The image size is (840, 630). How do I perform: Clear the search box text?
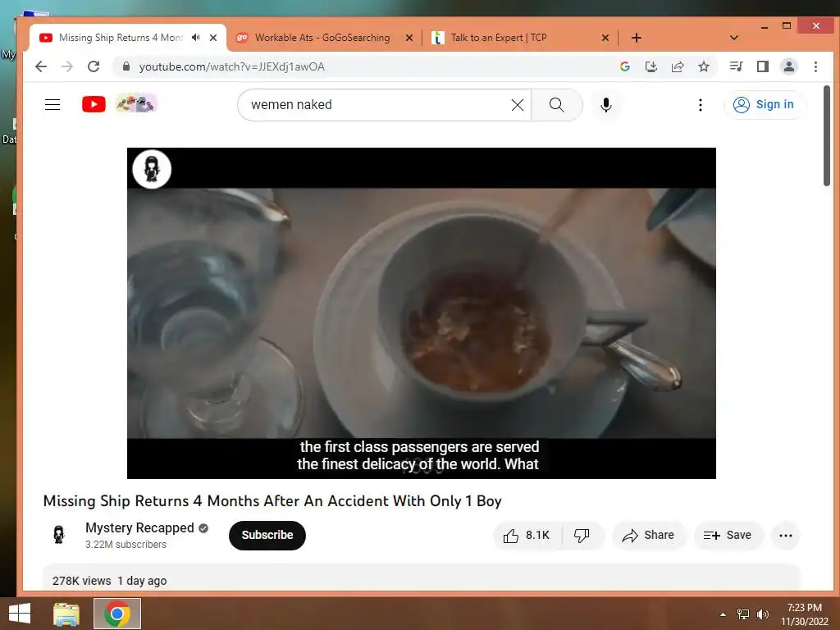518,105
